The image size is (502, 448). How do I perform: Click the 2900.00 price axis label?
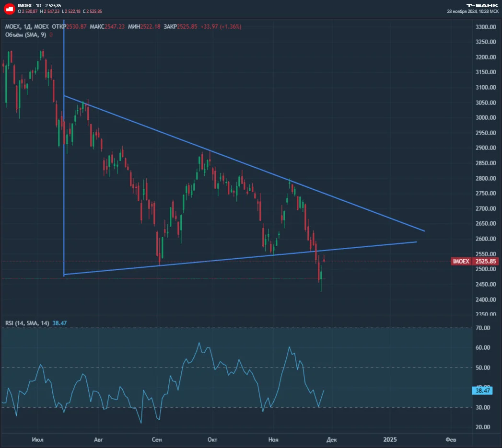[x=486, y=148]
